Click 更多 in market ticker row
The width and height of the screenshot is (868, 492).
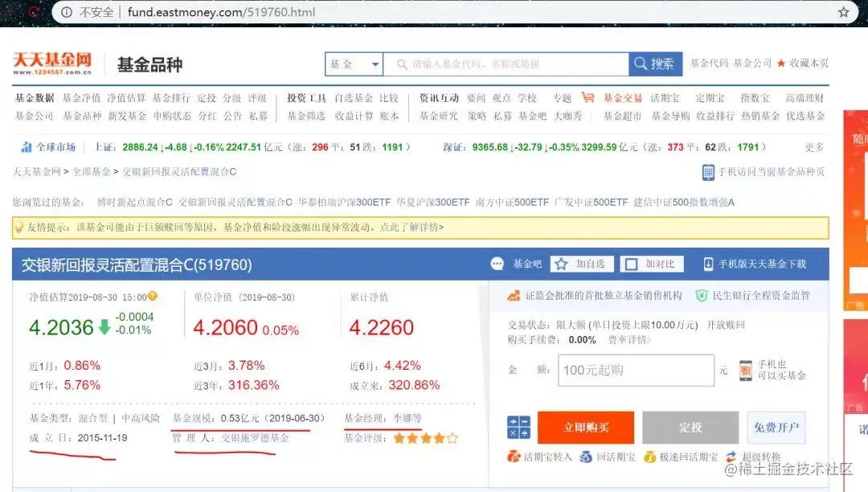[814, 147]
